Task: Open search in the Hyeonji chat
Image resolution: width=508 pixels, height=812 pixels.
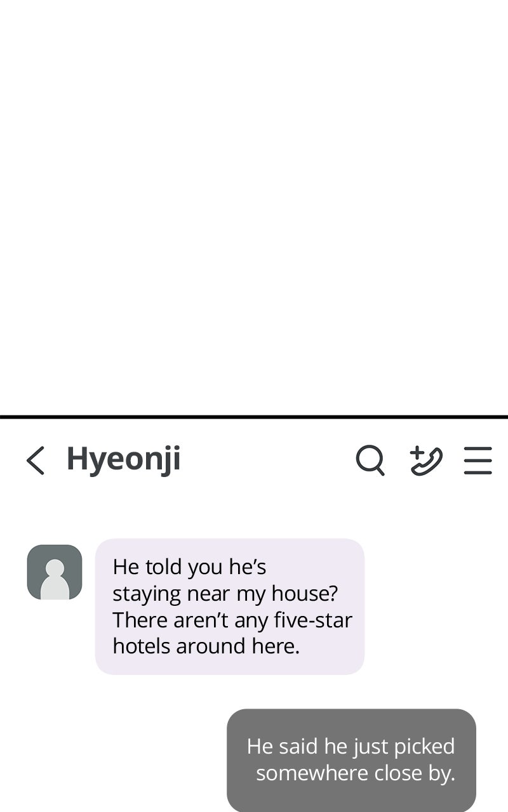Action: coord(370,460)
